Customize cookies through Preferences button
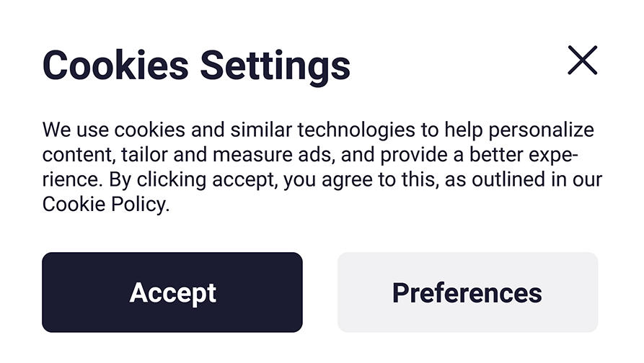The width and height of the screenshot is (644, 363). click(x=467, y=292)
